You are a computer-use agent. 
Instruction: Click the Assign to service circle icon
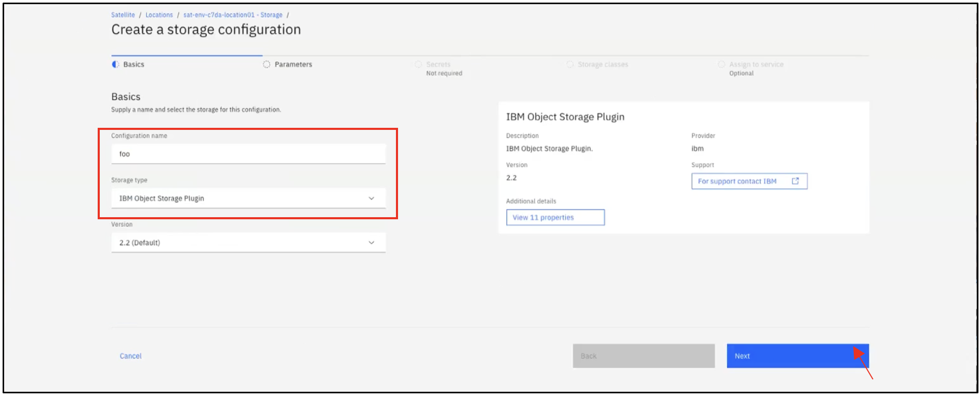click(x=721, y=64)
